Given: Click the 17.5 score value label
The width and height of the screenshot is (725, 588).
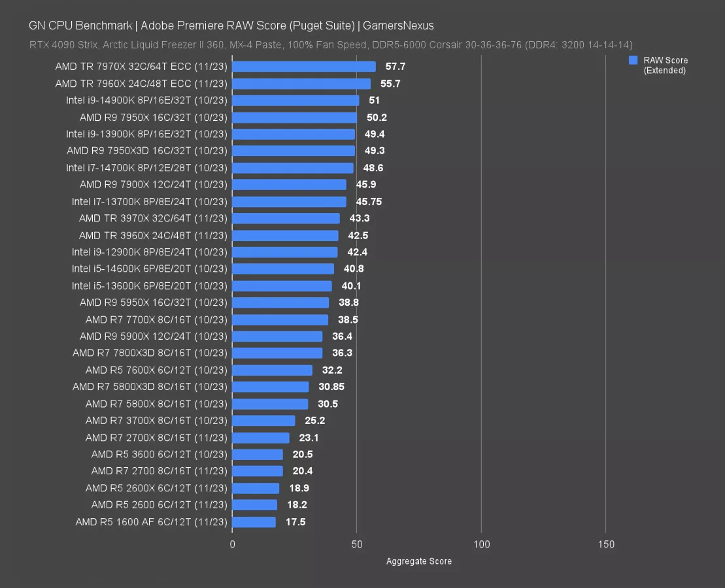Looking at the screenshot, I should 295,522.
